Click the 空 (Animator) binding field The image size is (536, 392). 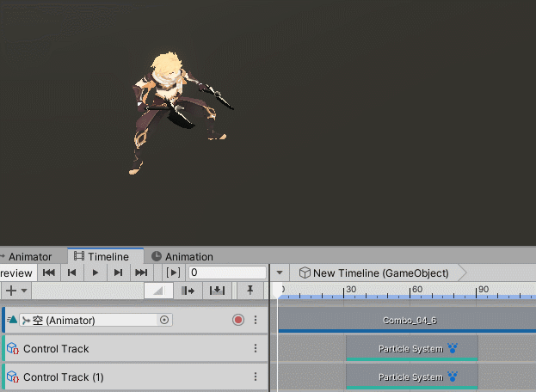click(95, 321)
